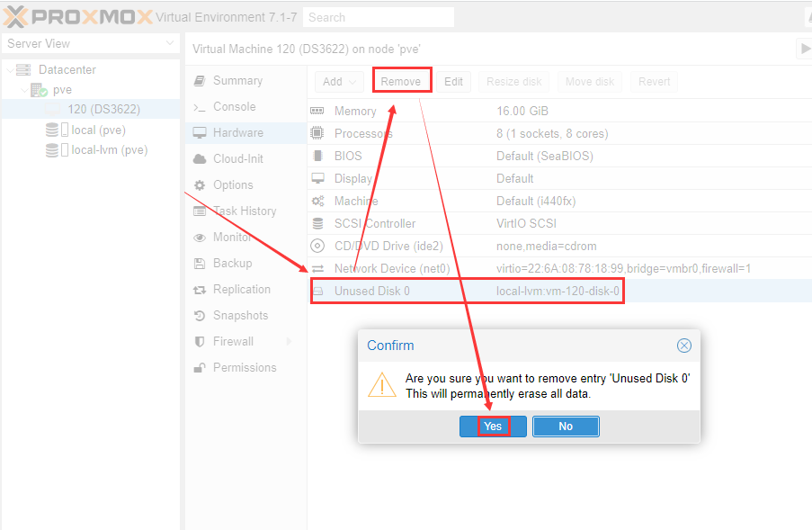Collapse the pve node expander

click(24, 90)
